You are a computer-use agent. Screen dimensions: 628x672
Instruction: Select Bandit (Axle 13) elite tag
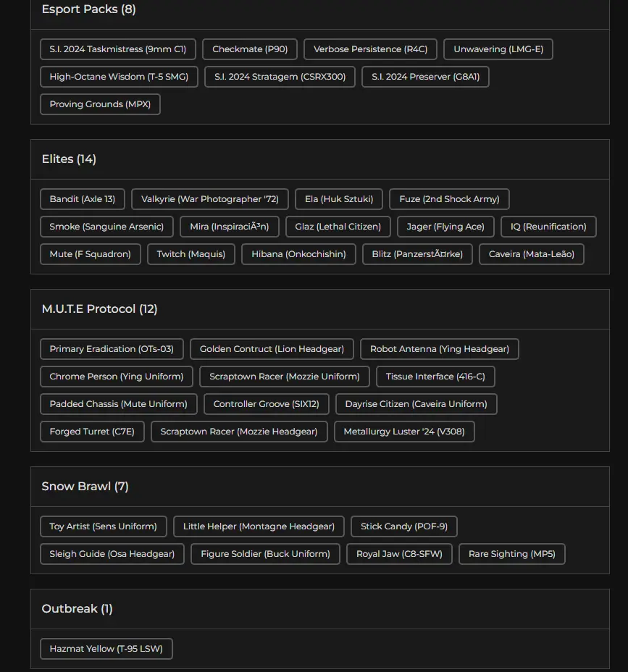pyautogui.click(x=82, y=199)
